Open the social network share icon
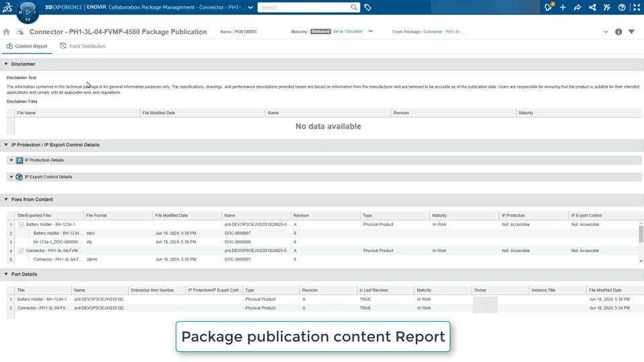 pyautogui.click(x=592, y=7)
